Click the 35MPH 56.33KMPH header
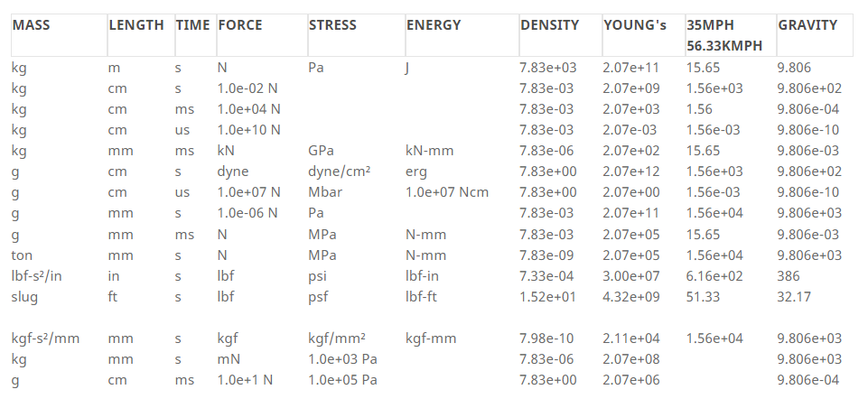 [724, 35]
